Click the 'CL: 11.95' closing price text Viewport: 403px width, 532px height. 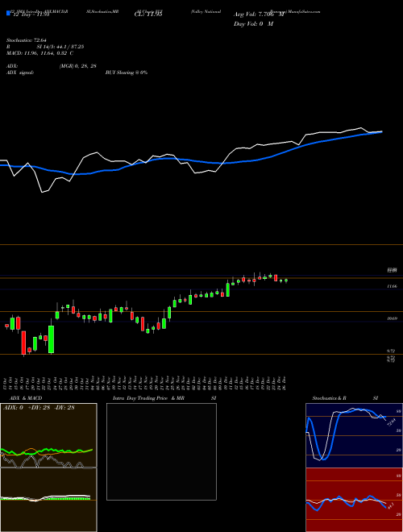pos(148,15)
